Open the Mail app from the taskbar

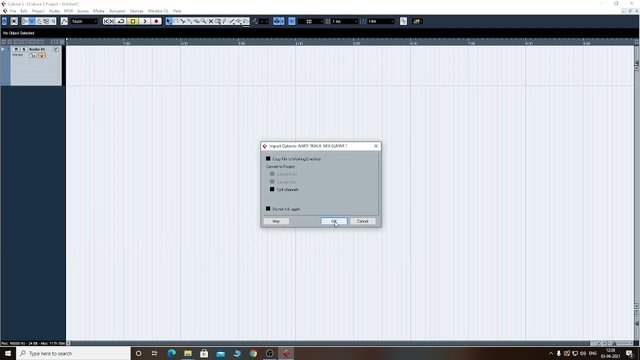click(x=220, y=353)
